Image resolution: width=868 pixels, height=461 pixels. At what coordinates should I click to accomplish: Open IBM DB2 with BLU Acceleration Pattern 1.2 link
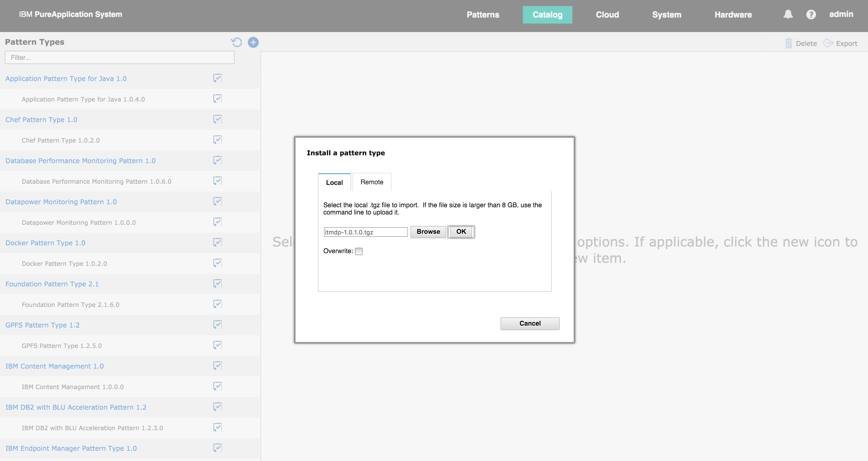click(x=76, y=407)
